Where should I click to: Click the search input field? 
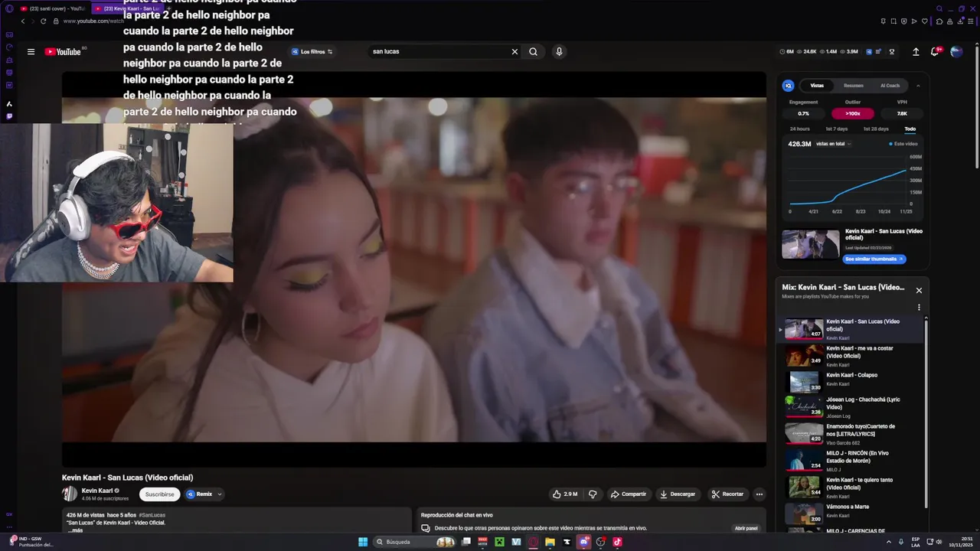tap(438, 52)
